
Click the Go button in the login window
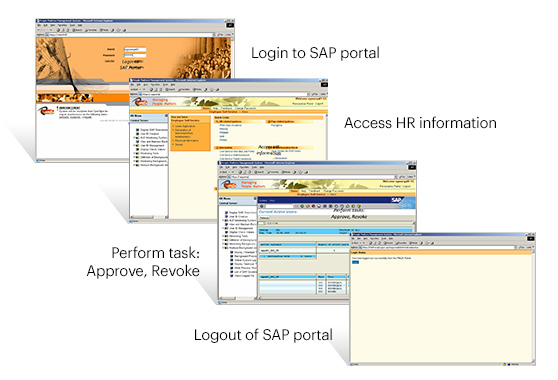click(x=221, y=35)
